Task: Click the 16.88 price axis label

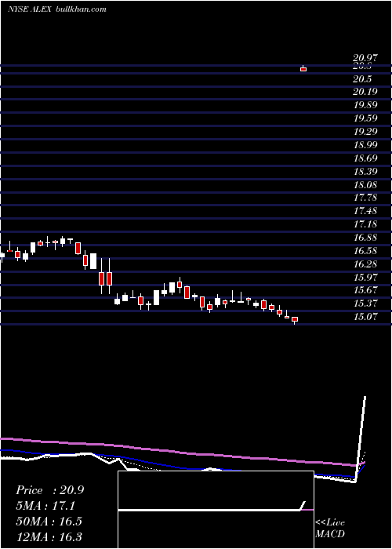Action: point(365,238)
